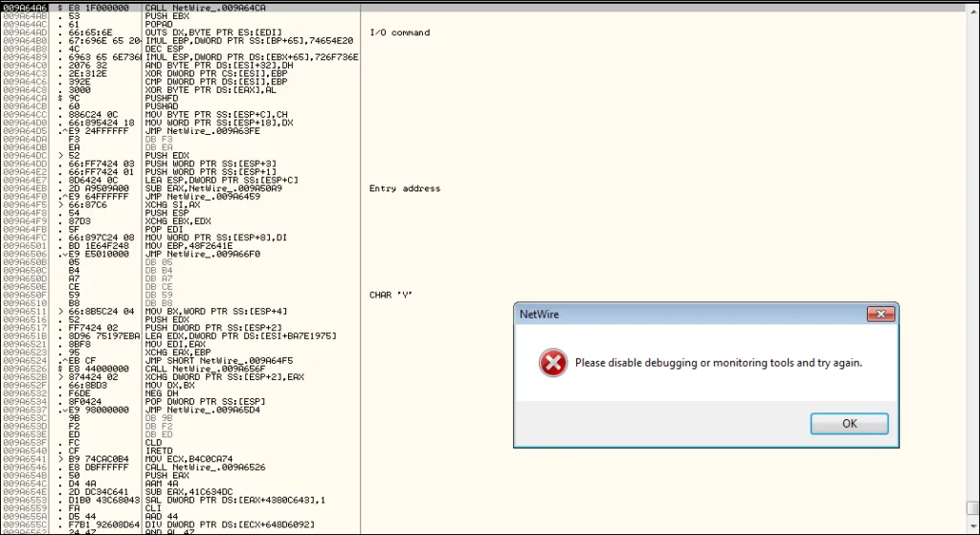Select the 'PUSHAD' instruction row
This screenshot has width=980, height=535.
click(x=161, y=106)
